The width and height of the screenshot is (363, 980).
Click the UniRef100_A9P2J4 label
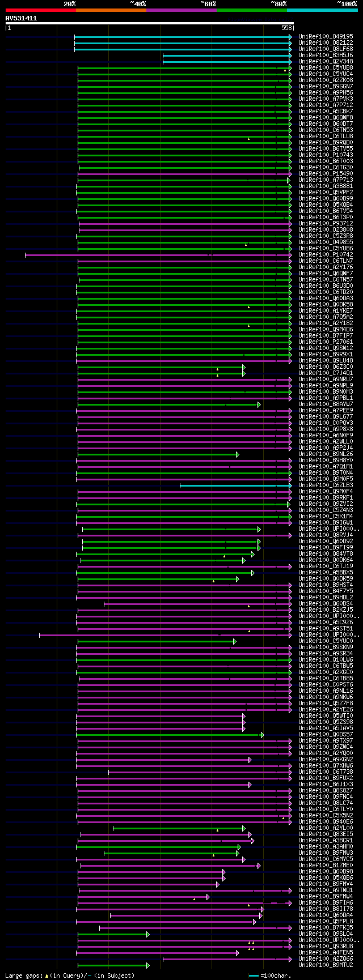click(326, 448)
